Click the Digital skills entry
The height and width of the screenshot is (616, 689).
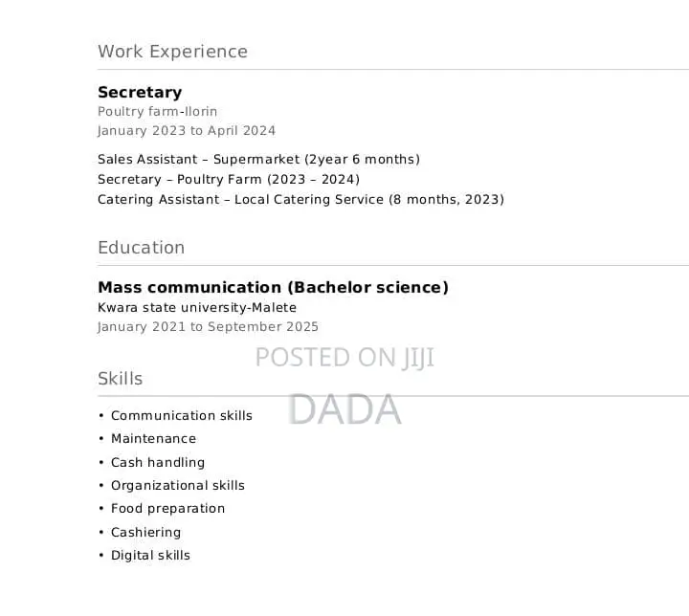(x=150, y=556)
